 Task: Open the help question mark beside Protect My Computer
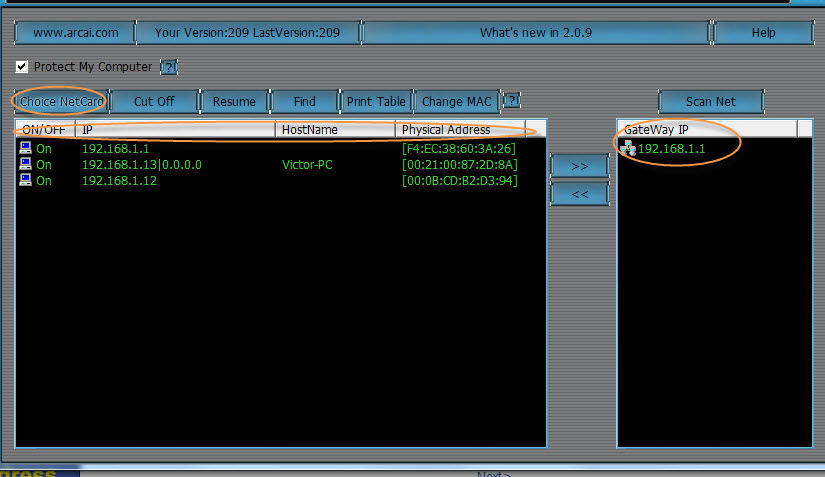169,67
